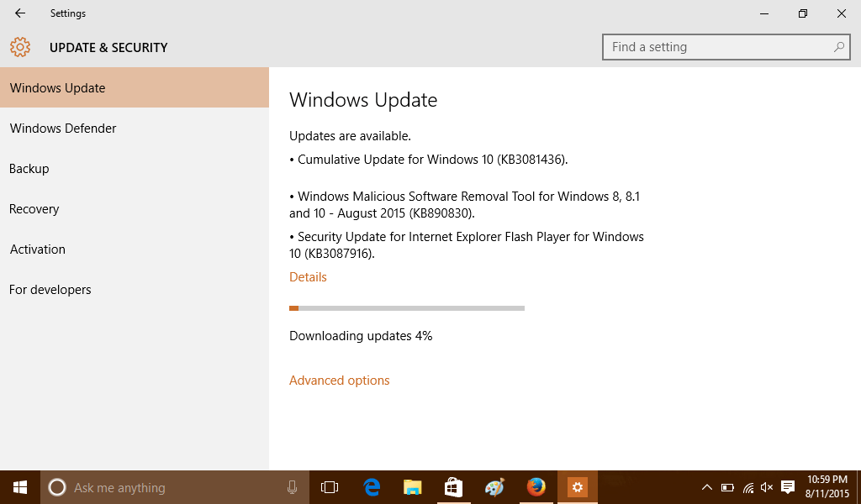Click the back arrow in Settings
The width and height of the screenshot is (861, 504).
pos(19,13)
